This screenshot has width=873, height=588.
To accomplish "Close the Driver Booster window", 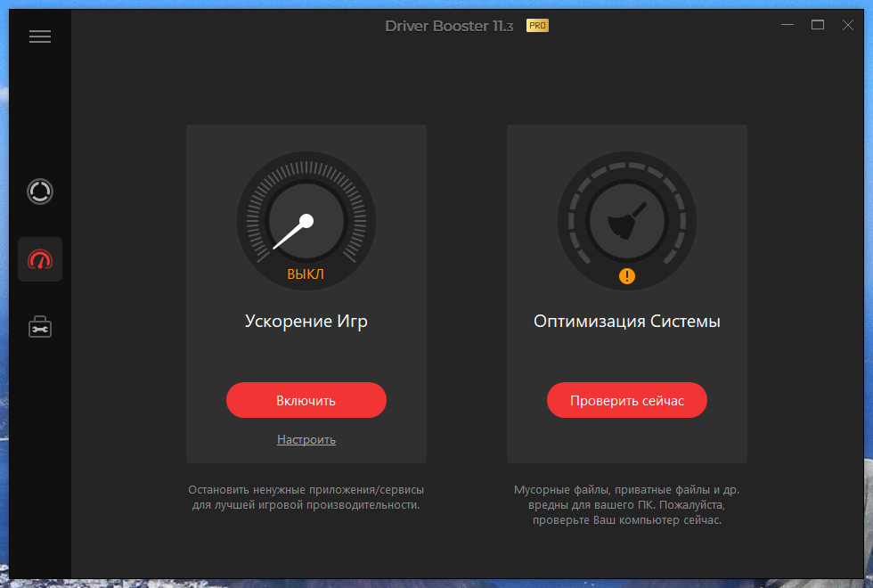I will (847, 25).
